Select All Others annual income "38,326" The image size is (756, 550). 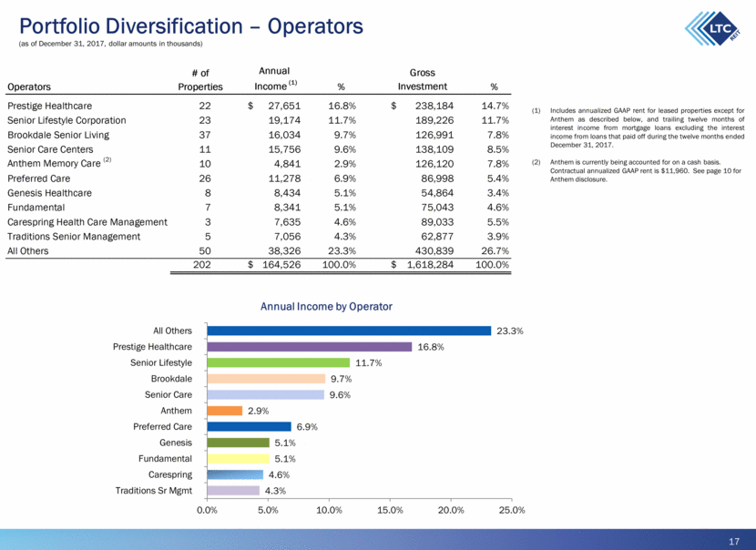(284, 250)
